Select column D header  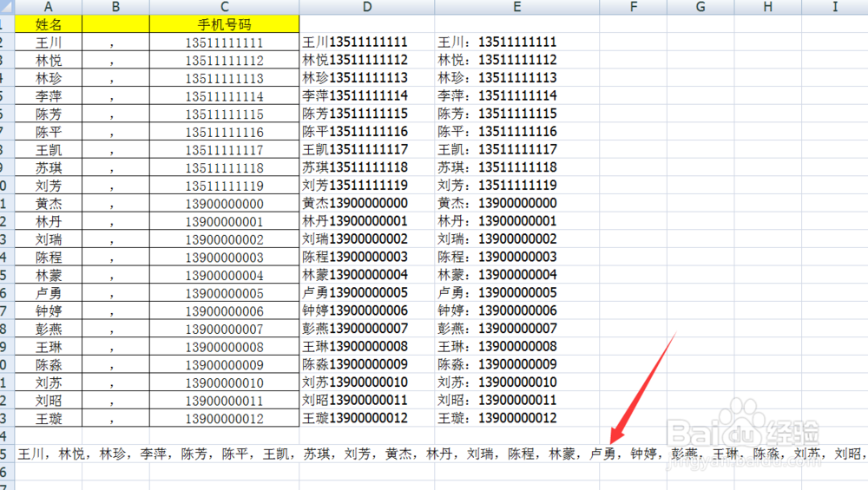coord(367,7)
